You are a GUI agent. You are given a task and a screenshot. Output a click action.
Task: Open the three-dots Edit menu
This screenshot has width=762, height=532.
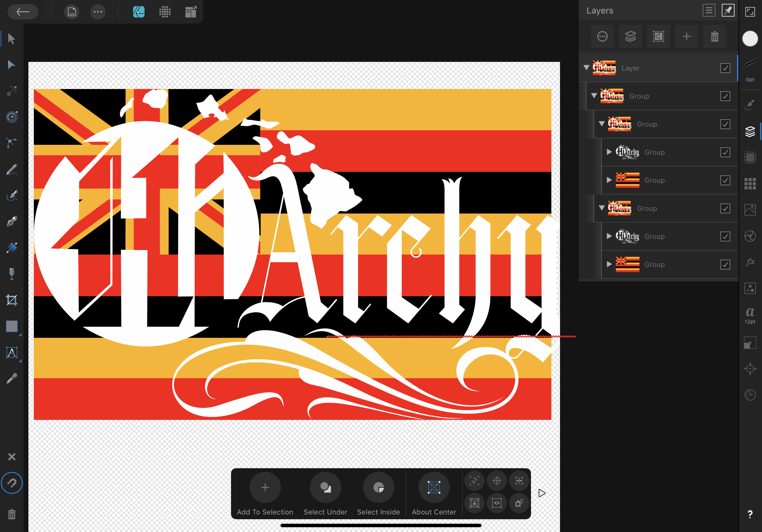click(98, 12)
